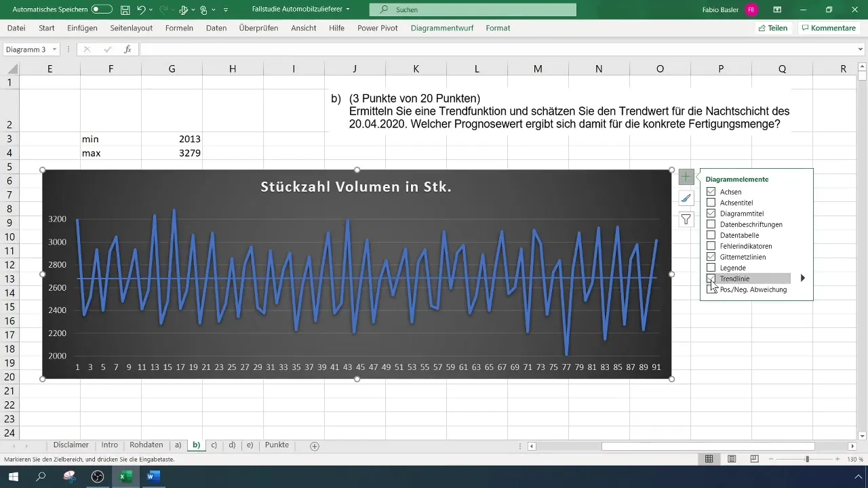Open the Datei menu
868x488 pixels.
pos(16,28)
